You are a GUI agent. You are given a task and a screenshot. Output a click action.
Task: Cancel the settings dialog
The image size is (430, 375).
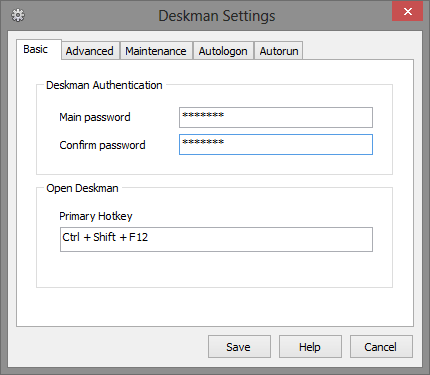(x=381, y=347)
